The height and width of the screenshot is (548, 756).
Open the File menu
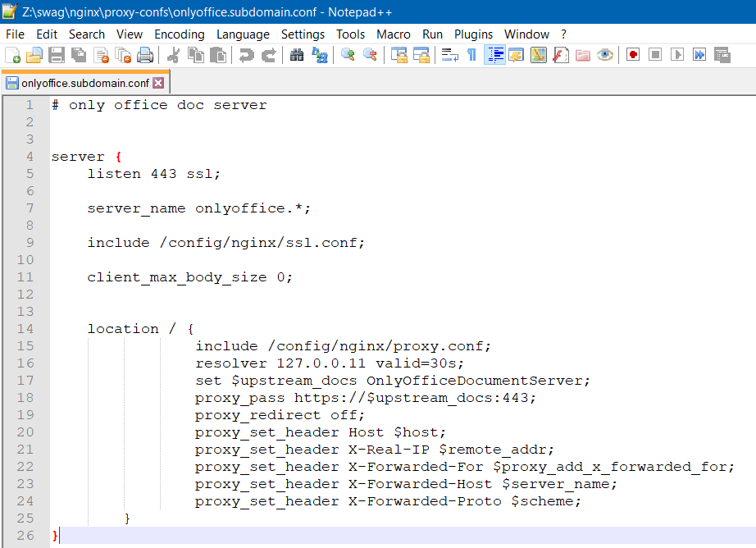tap(15, 34)
